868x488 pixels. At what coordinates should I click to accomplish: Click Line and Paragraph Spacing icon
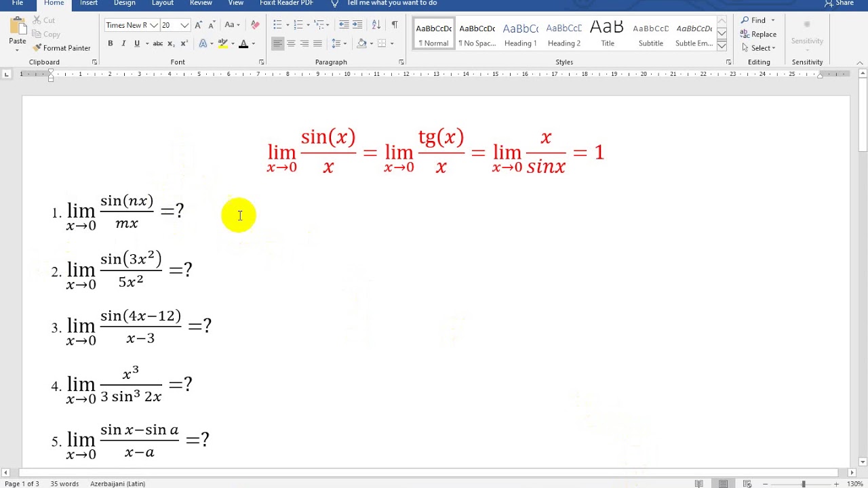pos(336,43)
